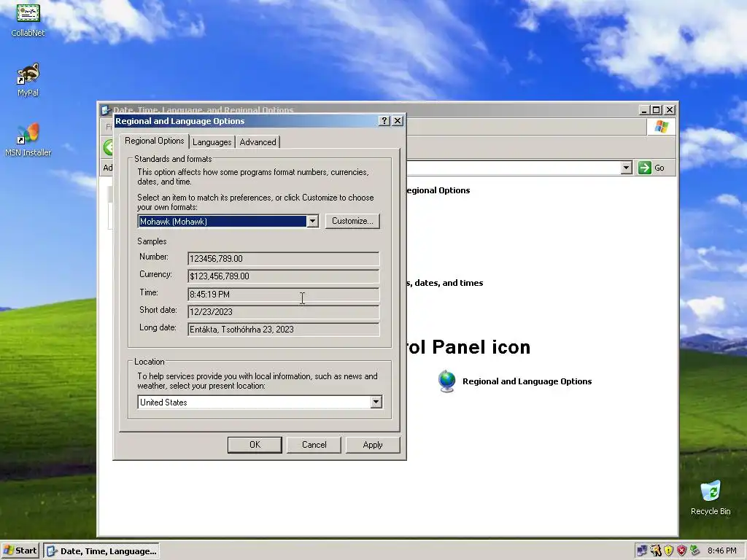This screenshot has width=747, height=560.
Task: Click the Long date sample field
Action: coord(284,330)
